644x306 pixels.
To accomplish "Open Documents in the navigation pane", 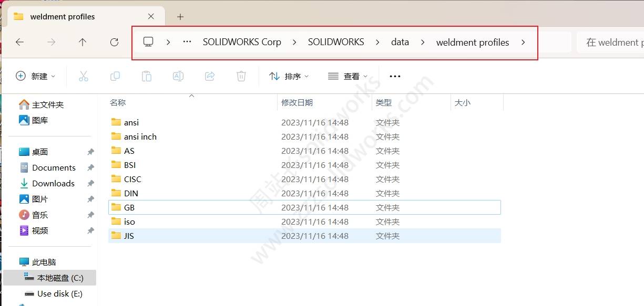I will 47,167.
